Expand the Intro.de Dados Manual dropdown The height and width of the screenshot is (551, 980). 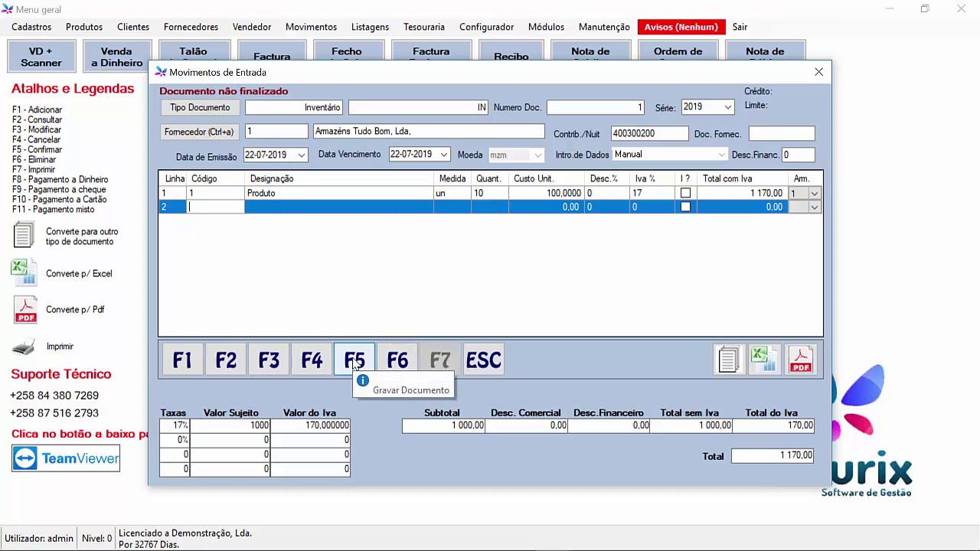coord(721,155)
